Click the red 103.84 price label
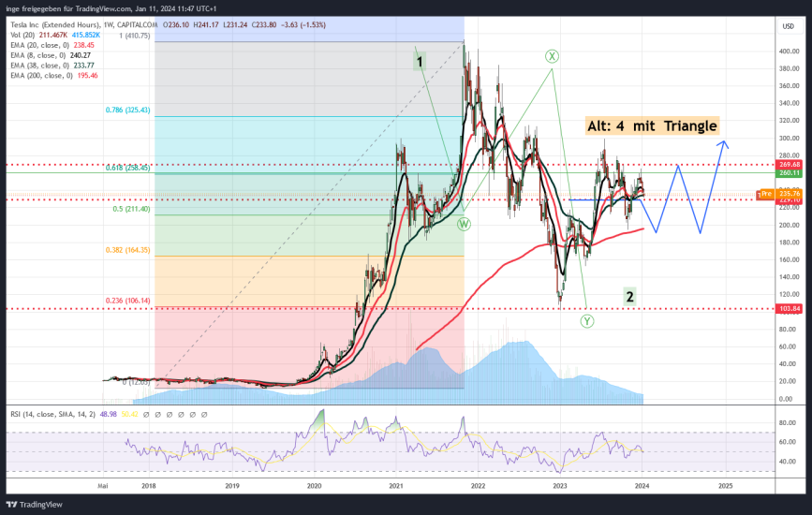This screenshot has height=515, width=812. [x=790, y=308]
